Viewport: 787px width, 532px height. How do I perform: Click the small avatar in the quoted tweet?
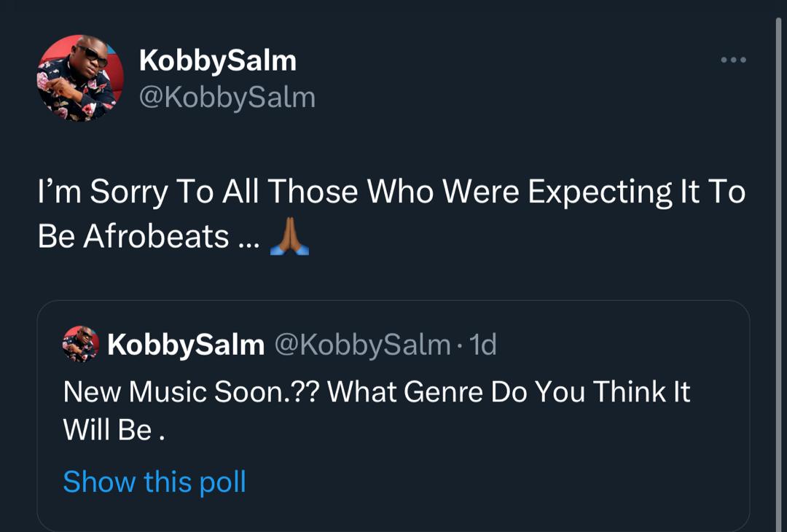pos(81,344)
